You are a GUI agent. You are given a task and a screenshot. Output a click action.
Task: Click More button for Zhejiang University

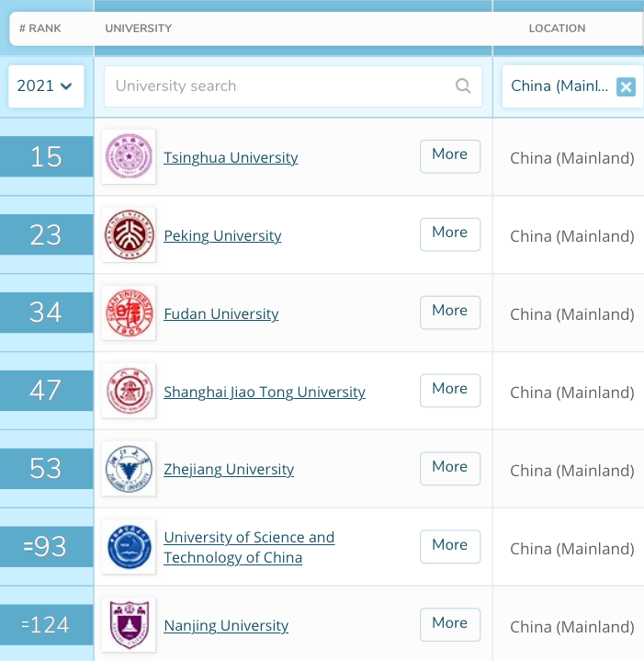450,468
